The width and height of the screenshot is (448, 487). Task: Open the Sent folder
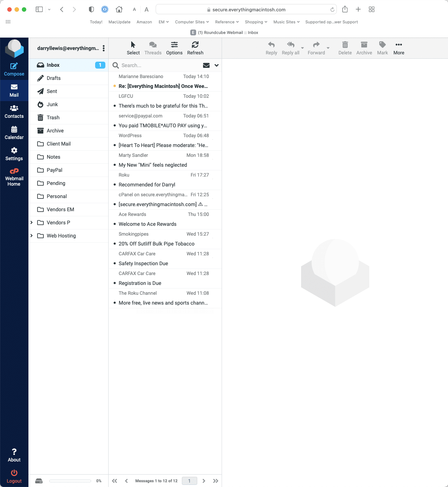coord(69,91)
